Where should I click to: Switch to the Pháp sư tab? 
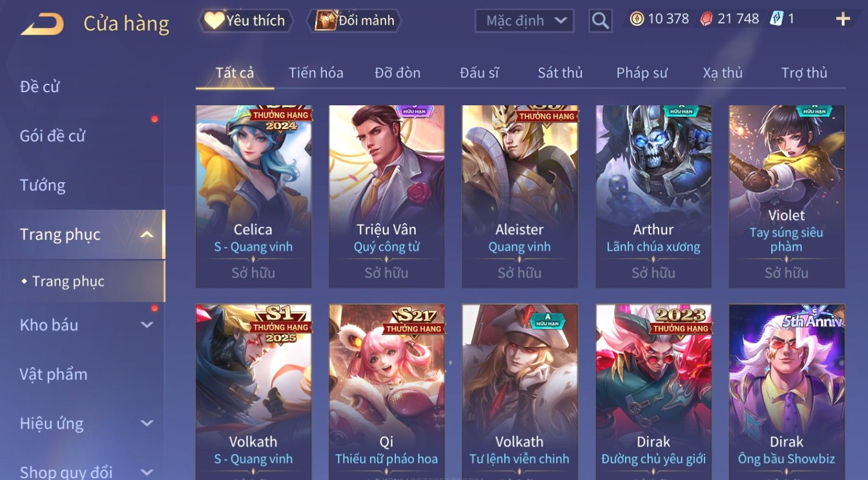(642, 73)
